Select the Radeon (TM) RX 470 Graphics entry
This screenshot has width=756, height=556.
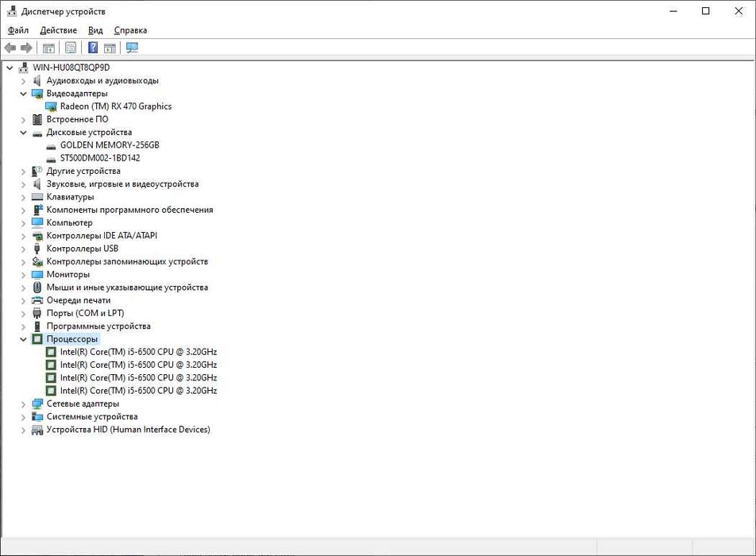(116, 106)
